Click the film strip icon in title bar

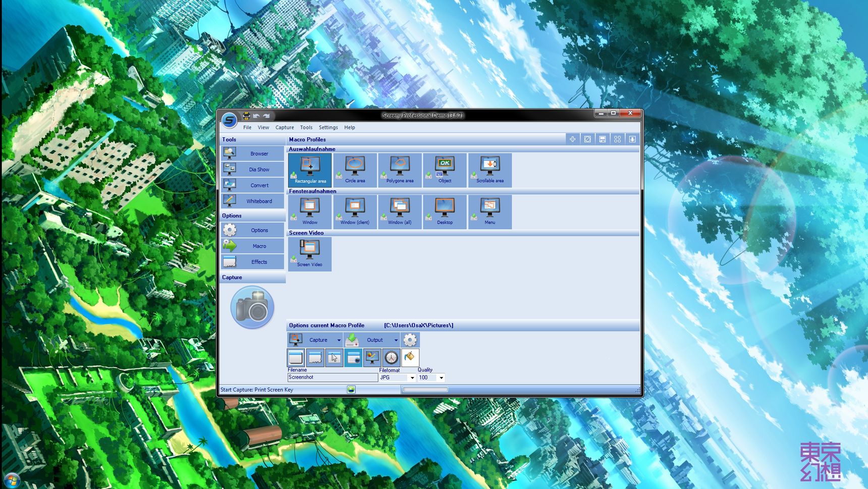pyautogui.click(x=246, y=116)
